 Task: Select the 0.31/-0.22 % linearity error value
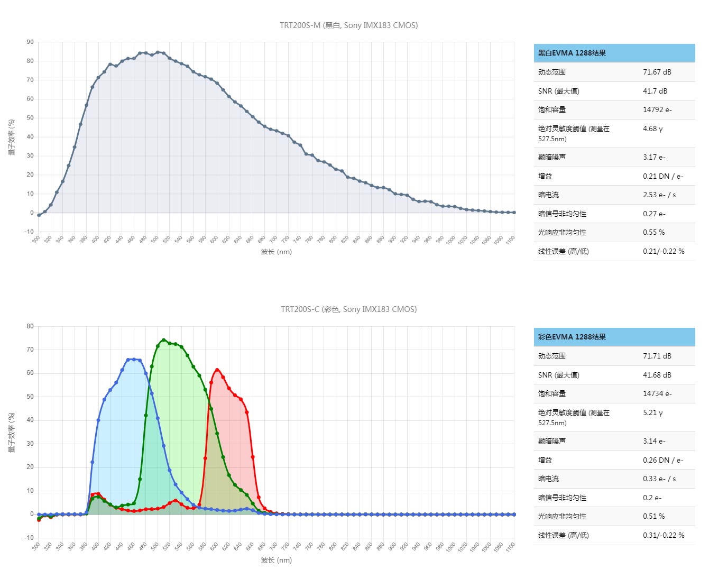click(663, 535)
